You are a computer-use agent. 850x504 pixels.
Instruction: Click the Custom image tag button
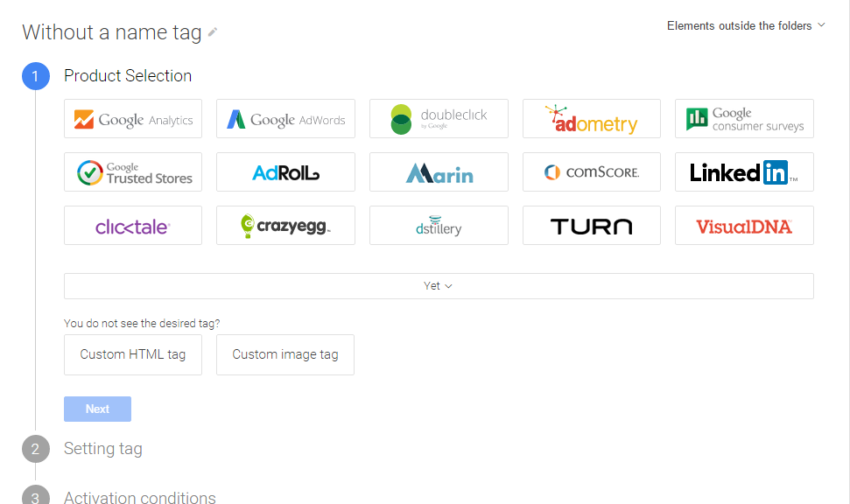click(x=285, y=355)
